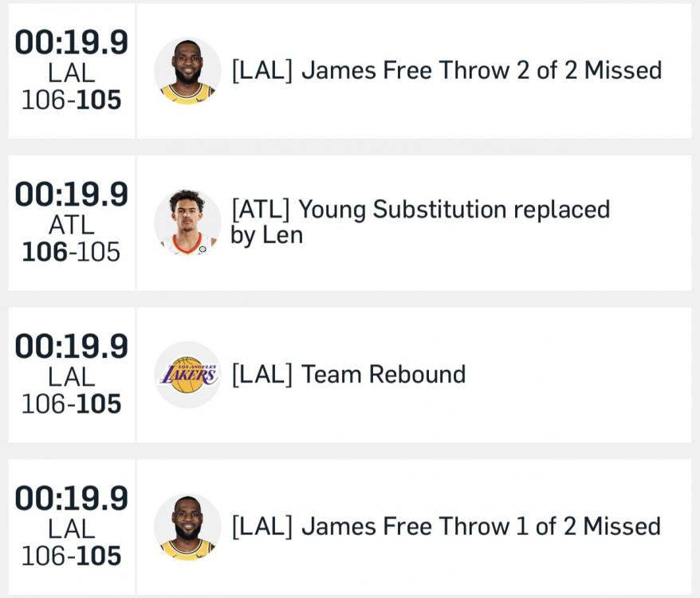Click LAL label in Free Throw 1 of 2 row
The image size is (700, 598).
pyautogui.click(x=71, y=528)
